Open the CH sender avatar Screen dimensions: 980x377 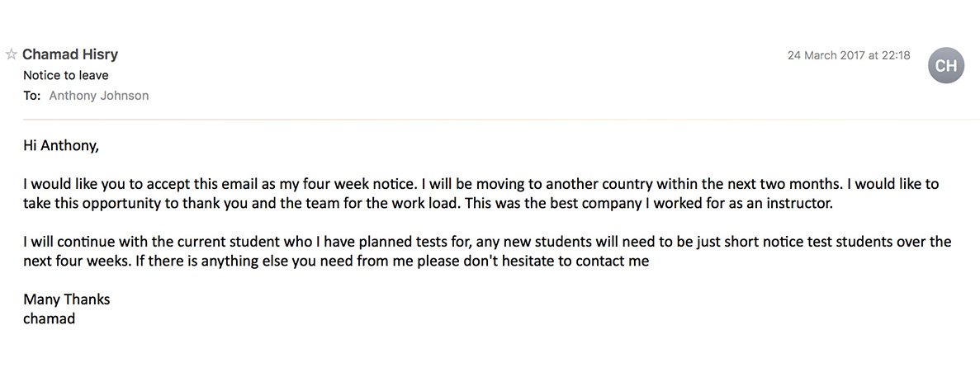point(946,65)
